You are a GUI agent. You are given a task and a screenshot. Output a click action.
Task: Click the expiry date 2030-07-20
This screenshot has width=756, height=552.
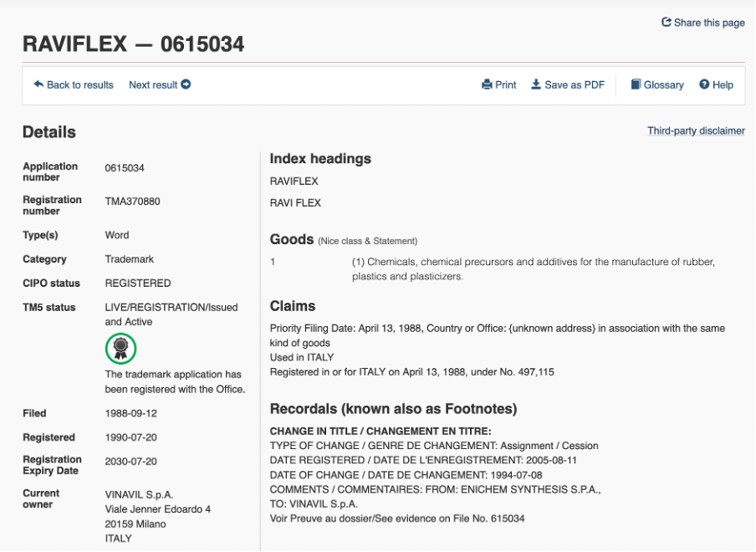point(131,462)
